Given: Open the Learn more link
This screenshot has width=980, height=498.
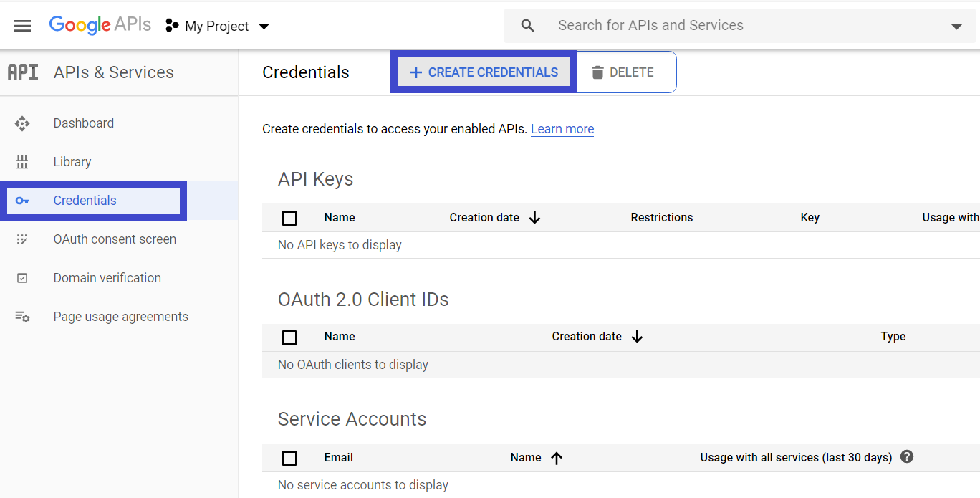Looking at the screenshot, I should pyautogui.click(x=562, y=129).
